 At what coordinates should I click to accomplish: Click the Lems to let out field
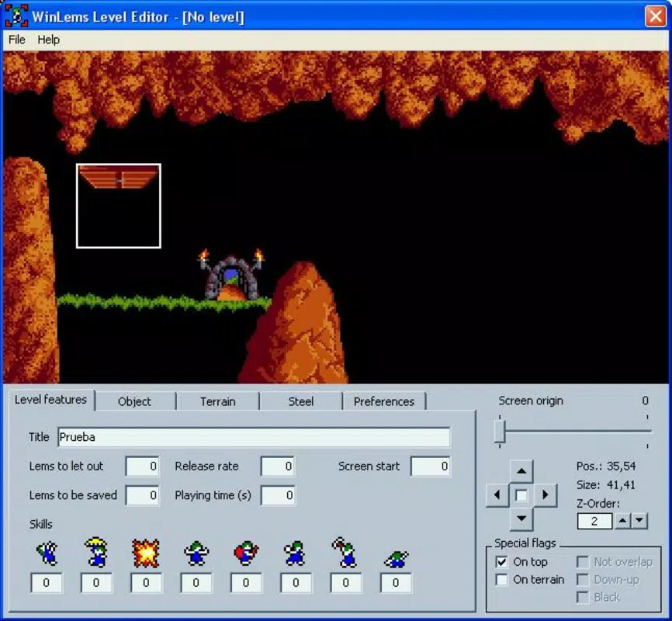[x=142, y=467]
